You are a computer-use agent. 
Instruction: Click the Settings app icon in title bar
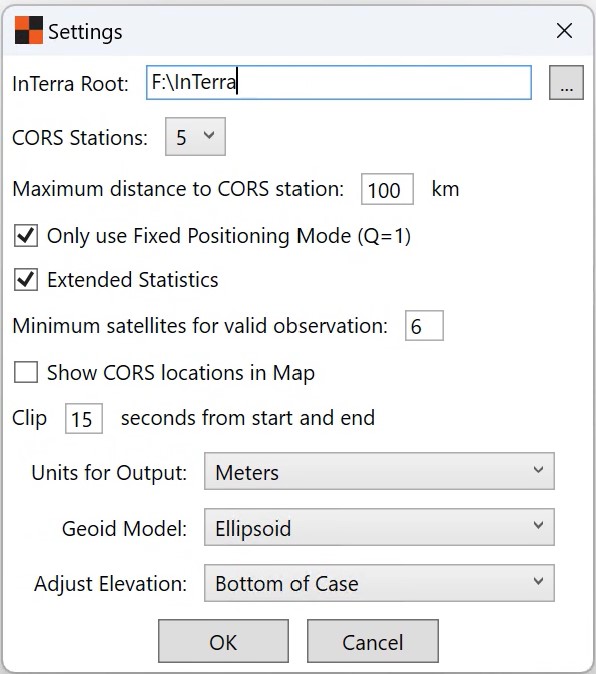coord(29,30)
